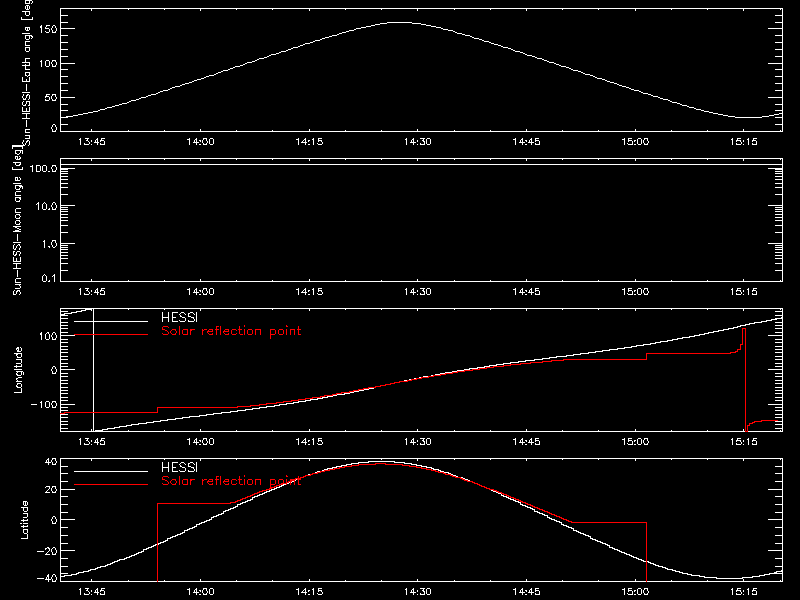This screenshot has height=600, width=800.
Task: Click 14:45 time label under Moon angle plot
Action: [x=526, y=292]
